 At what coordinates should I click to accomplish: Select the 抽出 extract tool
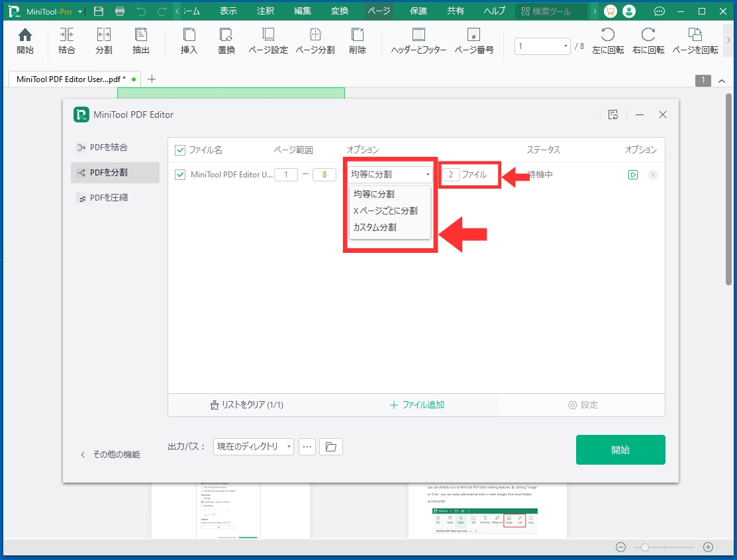[140, 41]
